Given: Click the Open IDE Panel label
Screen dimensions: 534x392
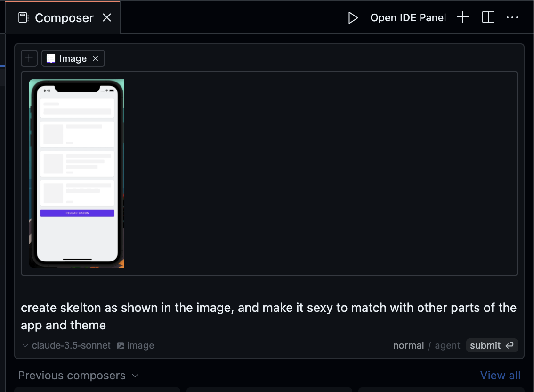Looking at the screenshot, I should click(408, 18).
